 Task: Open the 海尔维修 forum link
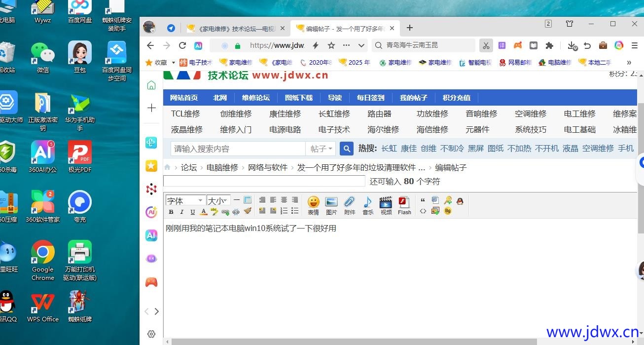(x=383, y=129)
